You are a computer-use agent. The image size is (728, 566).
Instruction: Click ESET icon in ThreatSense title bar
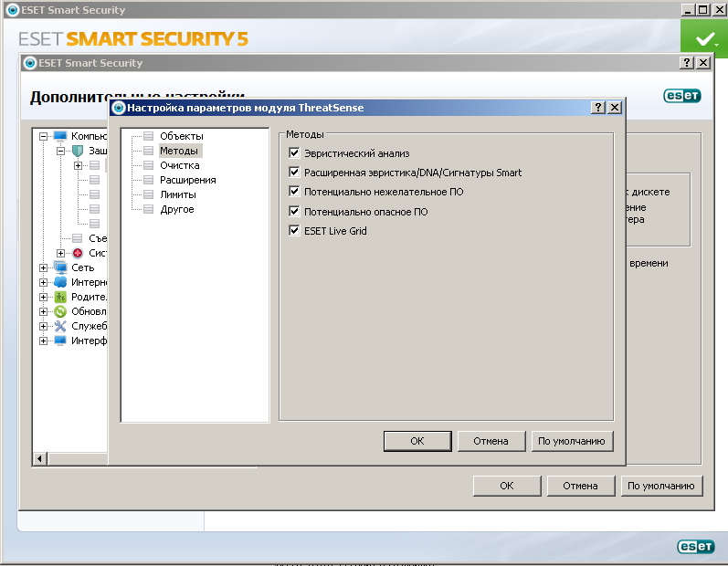point(119,108)
